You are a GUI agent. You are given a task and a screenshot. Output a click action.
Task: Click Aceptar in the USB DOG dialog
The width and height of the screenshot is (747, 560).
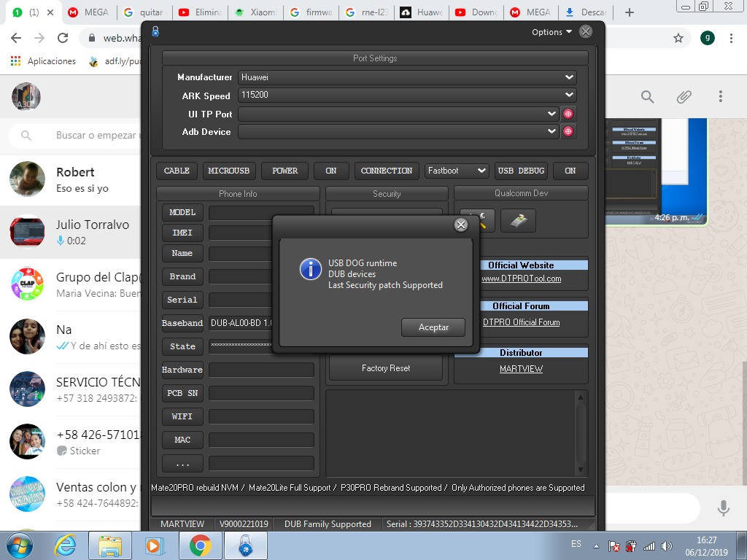pos(433,327)
